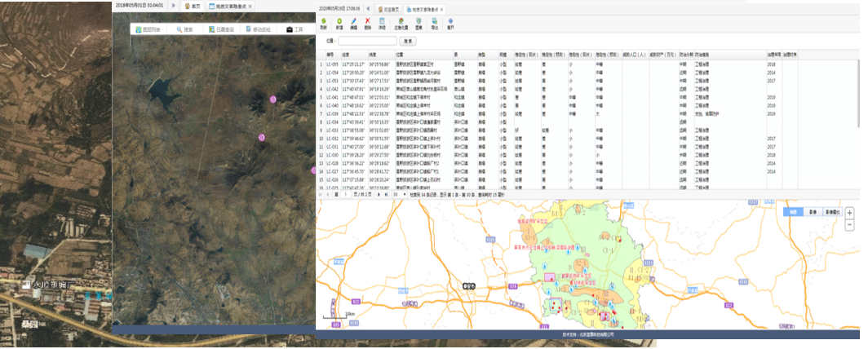Viewport: 868px width, 349px height.
Task: Click the 规模 column header
Action: (x=506, y=54)
